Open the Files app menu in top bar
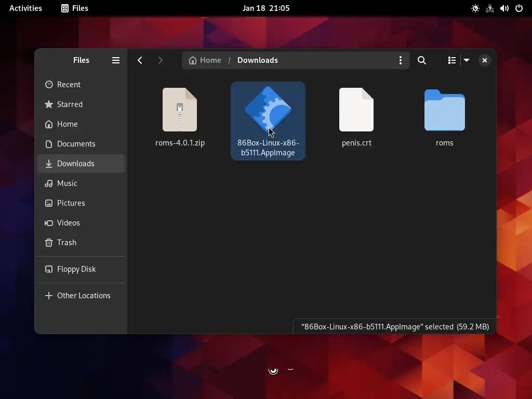532x399 pixels. [x=75, y=8]
